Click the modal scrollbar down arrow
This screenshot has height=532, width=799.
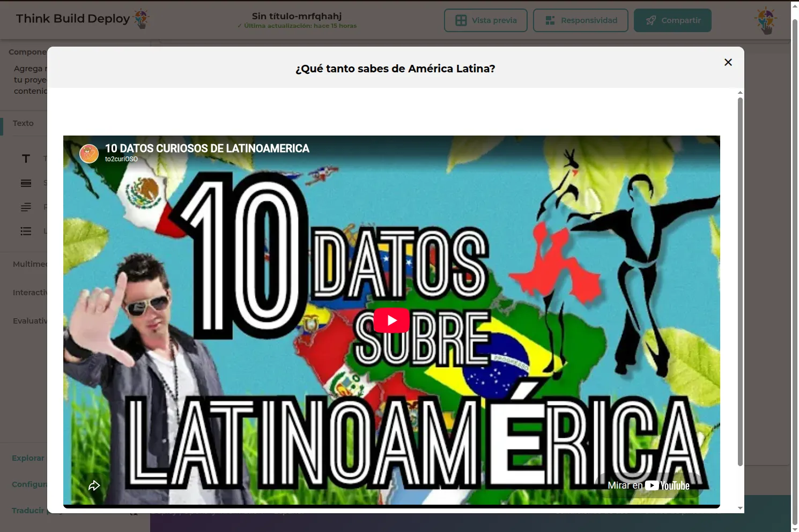coord(740,508)
